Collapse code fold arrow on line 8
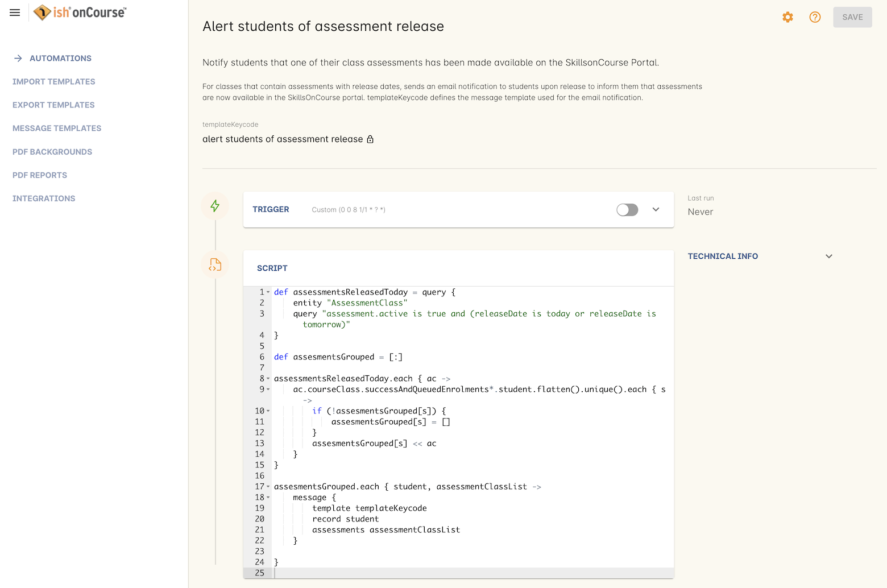The image size is (887, 588). (x=268, y=379)
